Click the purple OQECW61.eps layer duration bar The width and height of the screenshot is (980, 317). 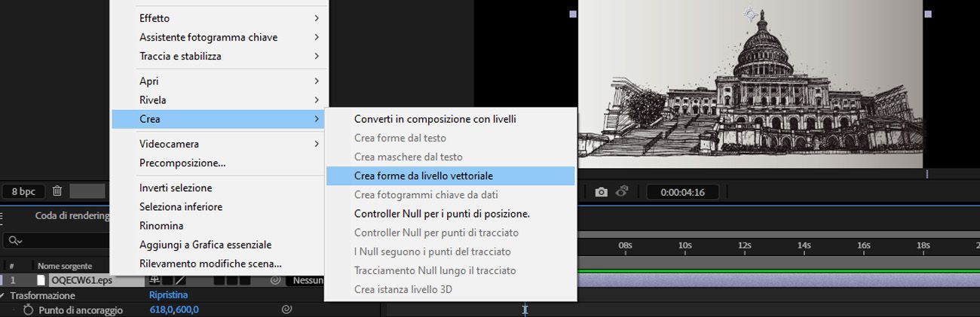tap(778, 280)
